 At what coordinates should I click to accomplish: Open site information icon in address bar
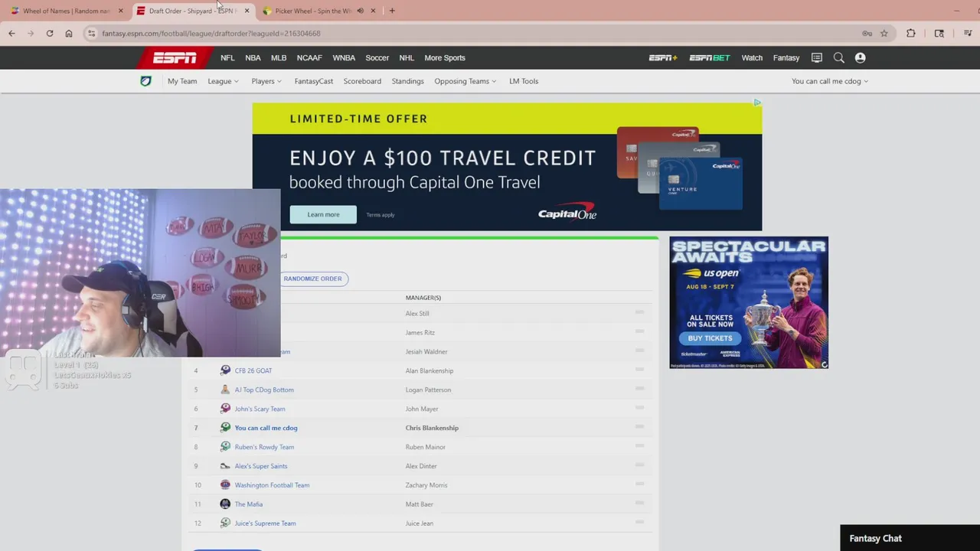coord(91,33)
